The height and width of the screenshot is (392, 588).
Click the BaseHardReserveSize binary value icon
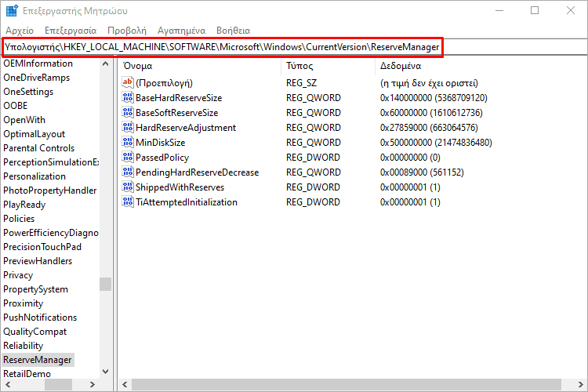click(128, 97)
